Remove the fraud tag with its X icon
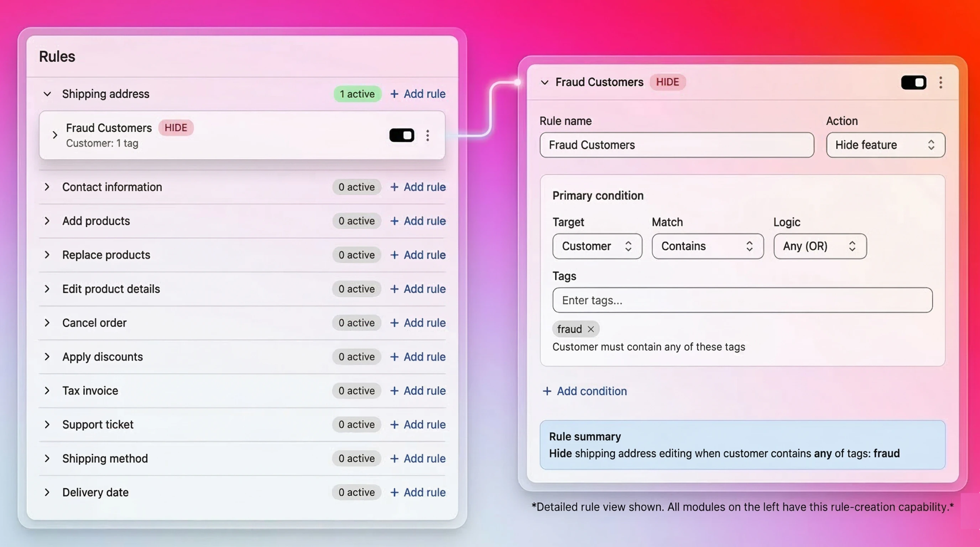The image size is (980, 547). pos(590,329)
